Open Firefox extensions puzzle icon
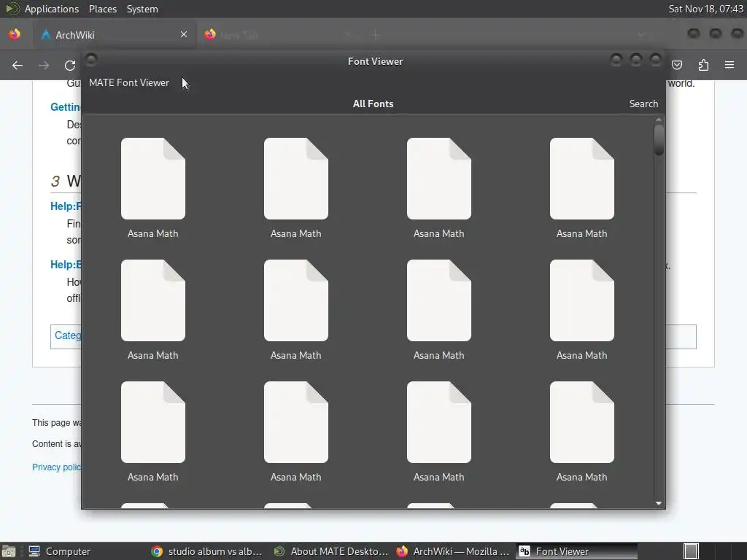Screen dimensions: 747x560 703,65
